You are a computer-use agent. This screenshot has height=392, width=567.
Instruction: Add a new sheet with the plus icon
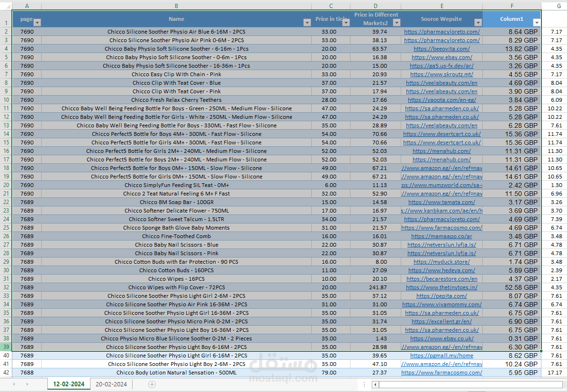click(152, 384)
